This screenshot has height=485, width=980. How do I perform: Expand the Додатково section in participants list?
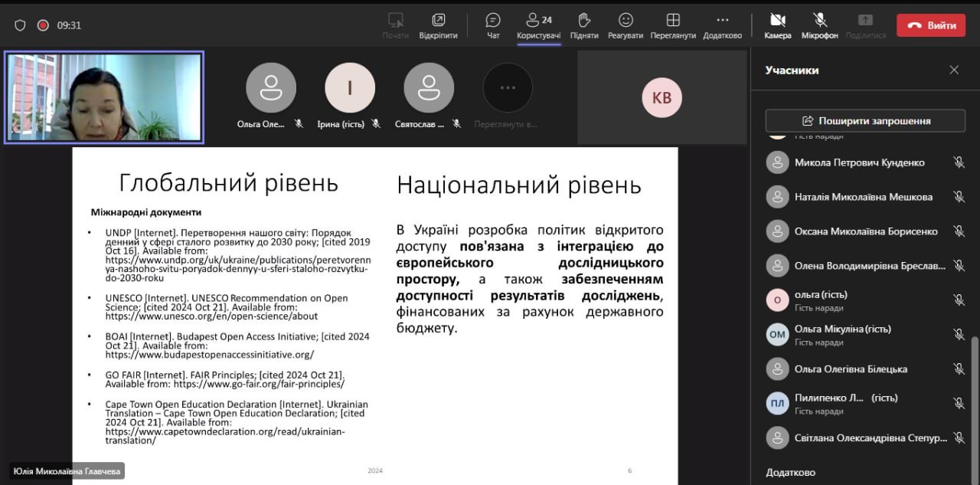coord(791,472)
